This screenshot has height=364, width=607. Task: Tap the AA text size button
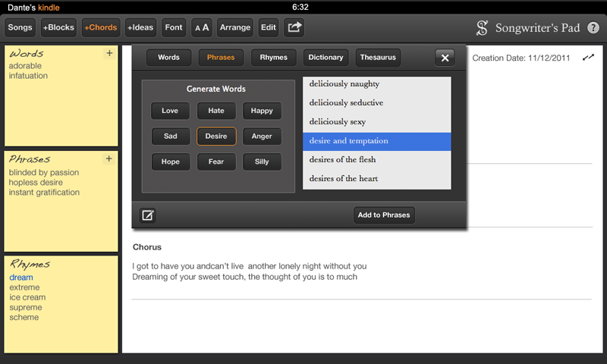pyautogui.click(x=202, y=28)
